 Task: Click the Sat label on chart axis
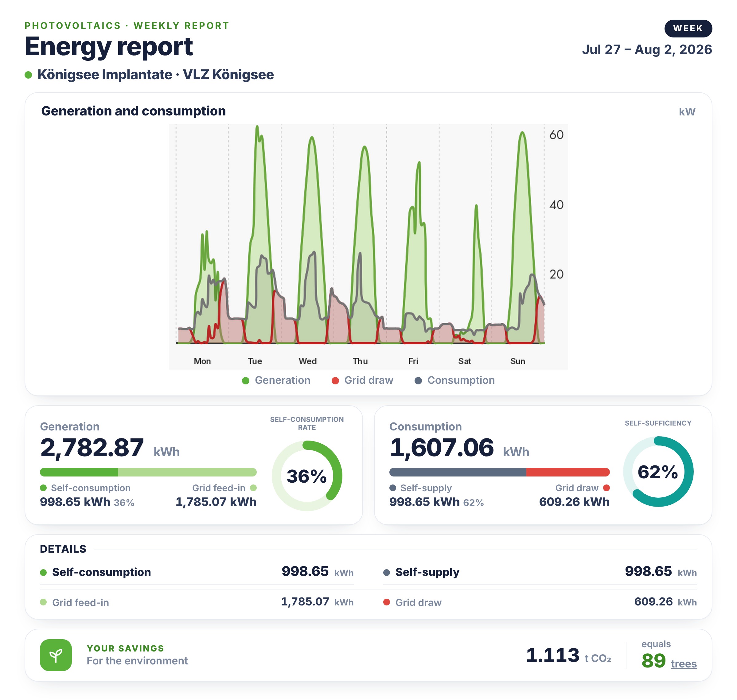[465, 361]
